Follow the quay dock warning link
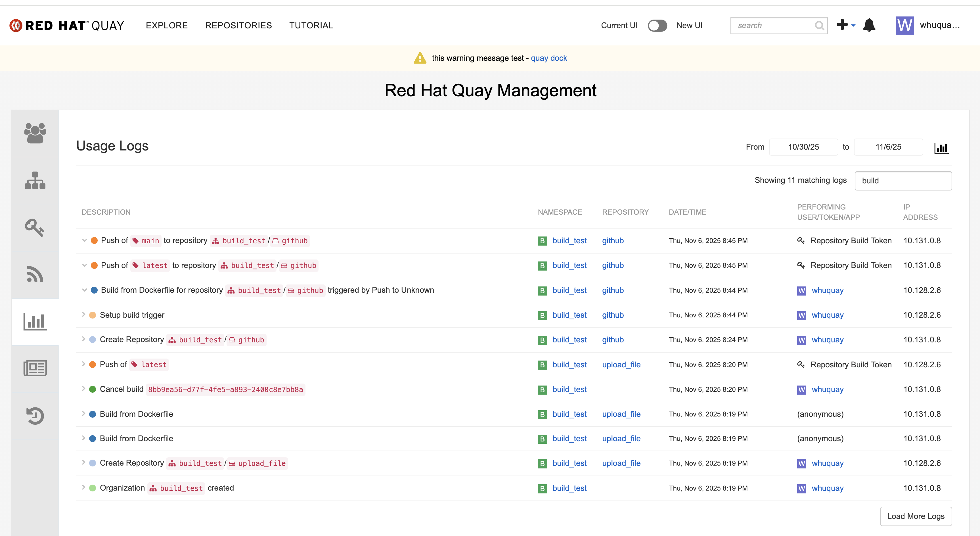This screenshot has width=980, height=536. coord(548,58)
